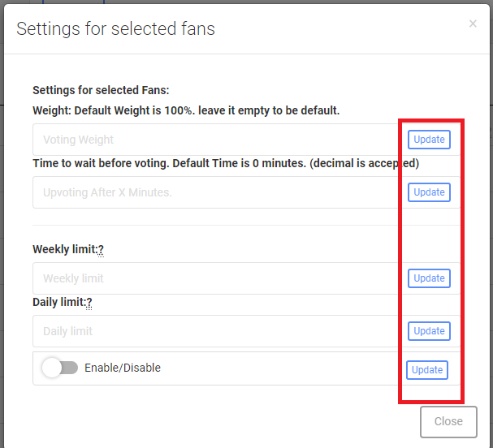
Task: Click the bold 'Daily limit:' label
Action: tap(59, 302)
